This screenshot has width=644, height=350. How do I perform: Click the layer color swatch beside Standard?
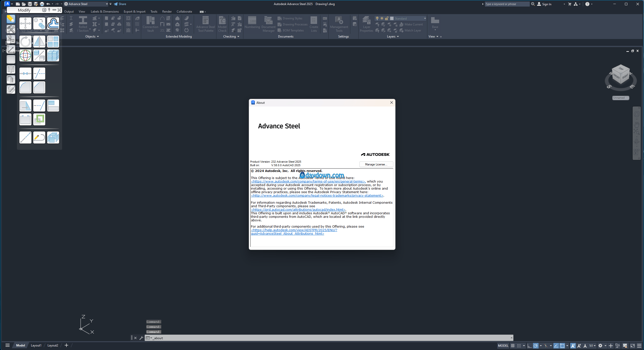tap(392, 18)
